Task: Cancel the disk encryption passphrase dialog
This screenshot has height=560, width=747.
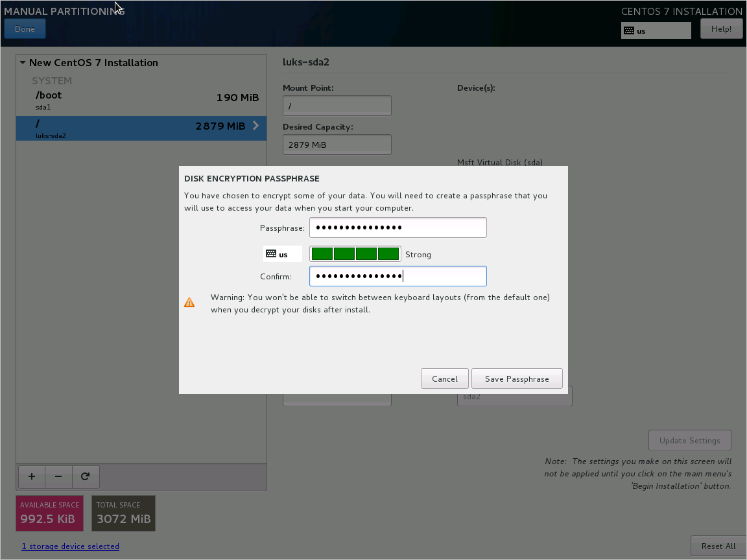Action: [x=444, y=379]
